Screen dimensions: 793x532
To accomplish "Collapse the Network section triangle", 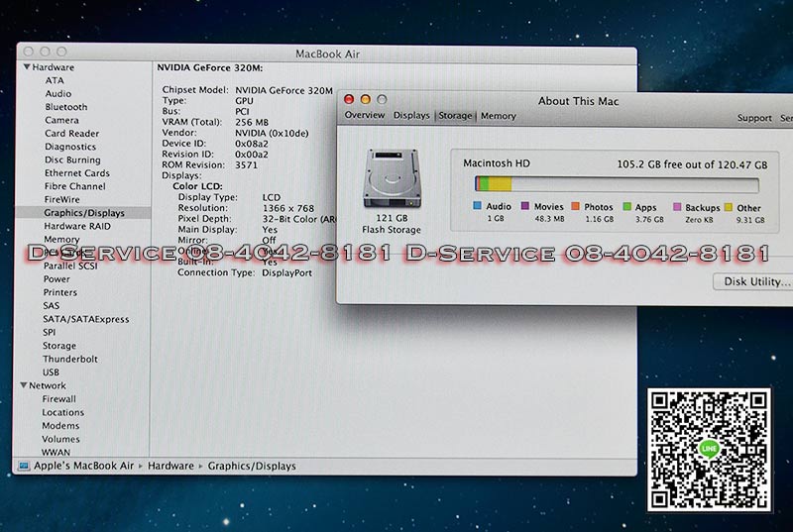I will [23, 385].
